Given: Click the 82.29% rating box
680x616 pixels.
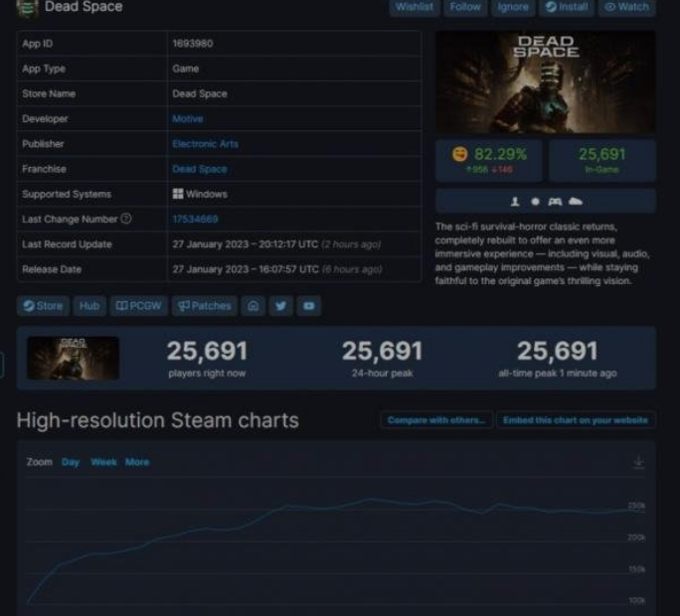Looking at the screenshot, I should 489,160.
